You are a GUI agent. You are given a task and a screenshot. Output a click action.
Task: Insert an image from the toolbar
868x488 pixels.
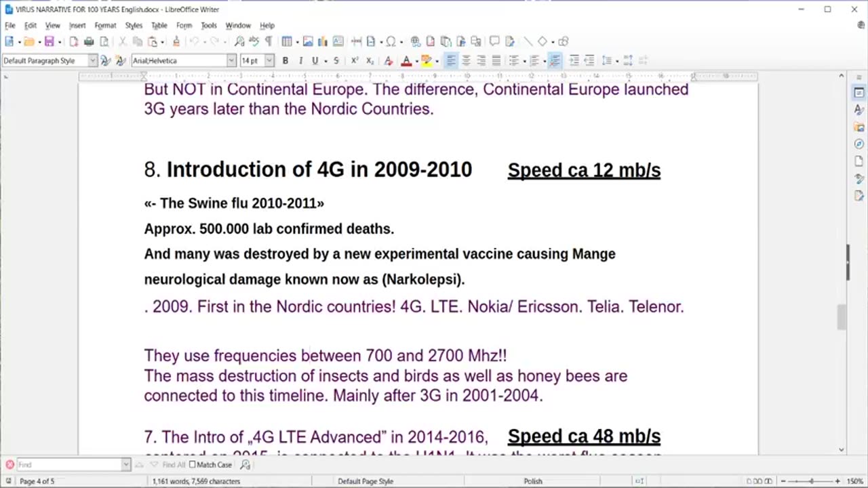(x=308, y=41)
